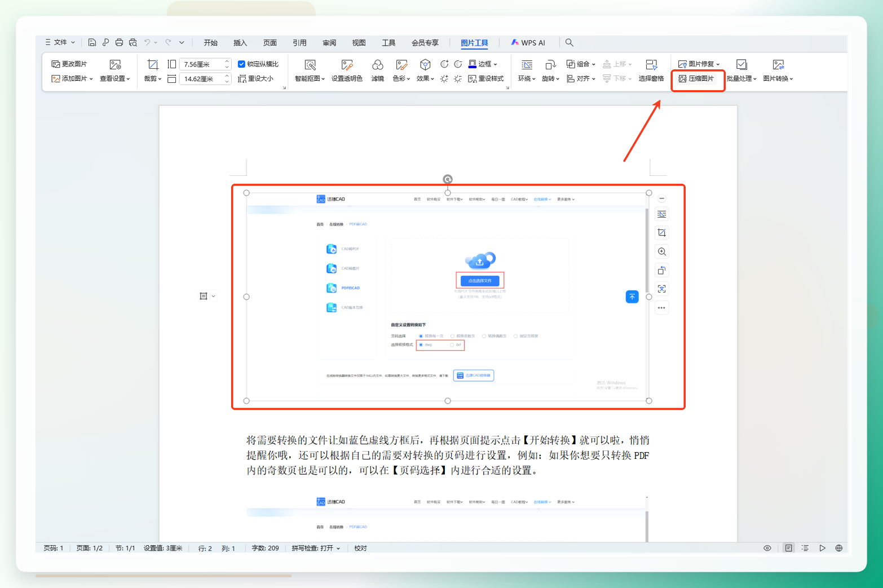Switch to the 引用 References tab
This screenshot has width=883, height=588.
pyautogui.click(x=299, y=43)
